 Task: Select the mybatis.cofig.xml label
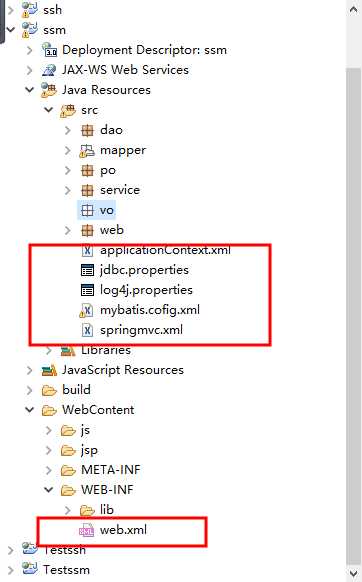(x=150, y=310)
